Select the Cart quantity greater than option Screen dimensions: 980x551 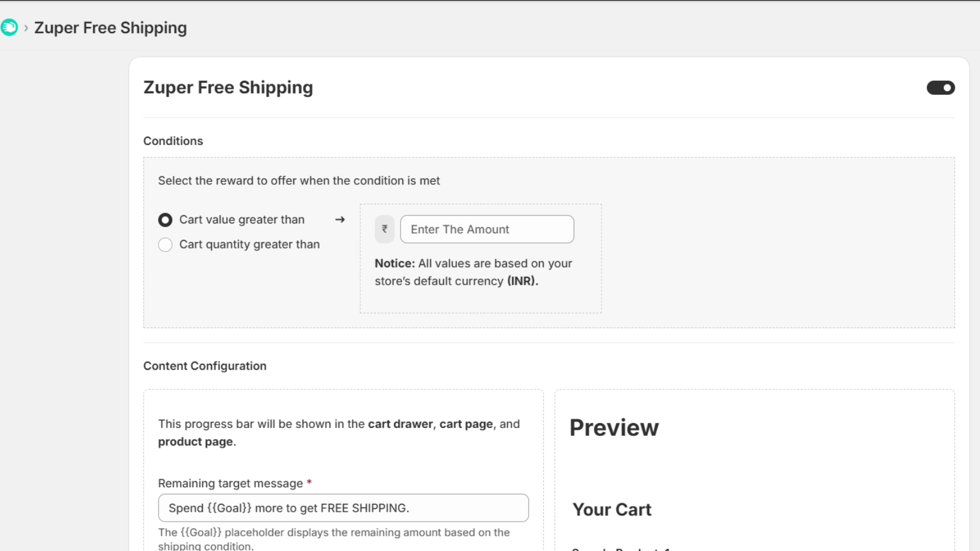pyautogui.click(x=249, y=244)
